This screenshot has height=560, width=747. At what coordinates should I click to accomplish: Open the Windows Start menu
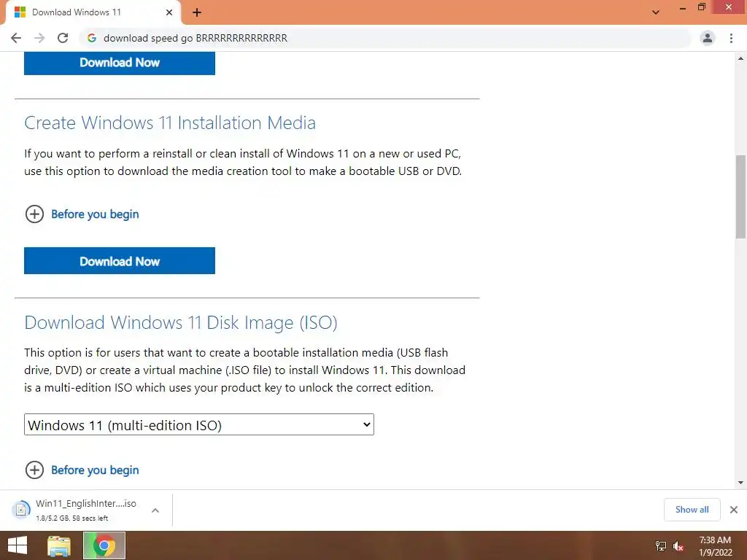(x=18, y=545)
